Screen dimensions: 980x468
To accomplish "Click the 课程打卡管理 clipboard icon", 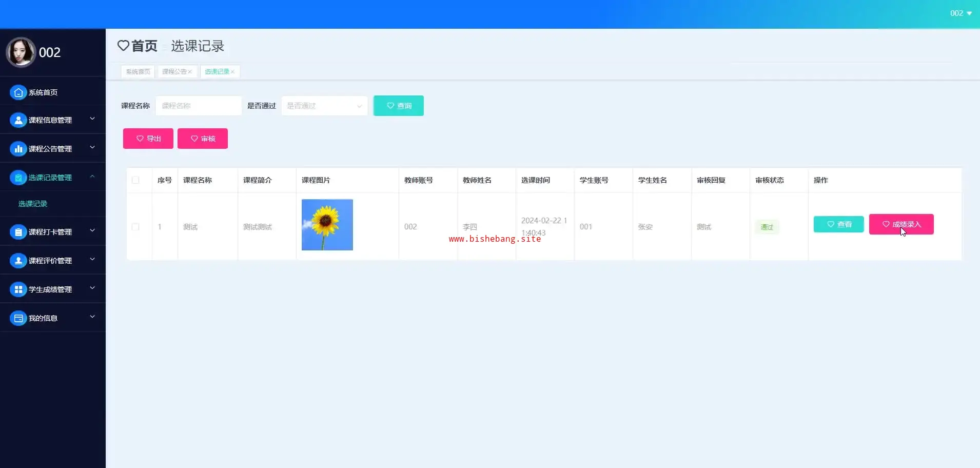I will click(x=18, y=232).
